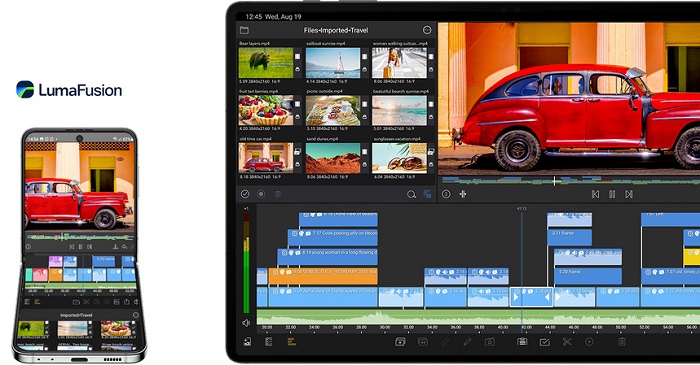Pause playback in the preview controls

pyautogui.click(x=612, y=194)
